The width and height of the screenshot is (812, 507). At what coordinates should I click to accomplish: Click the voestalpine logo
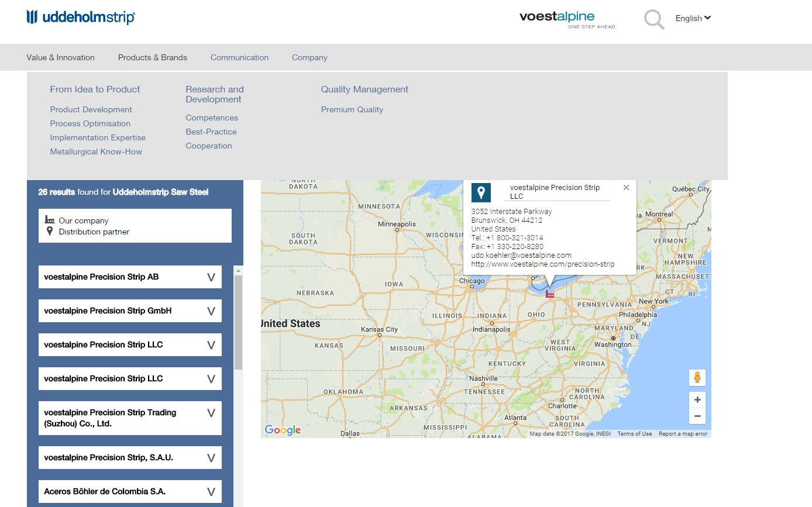tap(567, 19)
